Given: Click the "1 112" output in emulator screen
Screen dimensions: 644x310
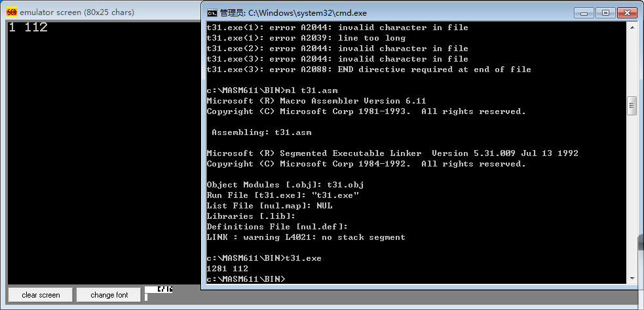Looking at the screenshot, I should click(28, 28).
